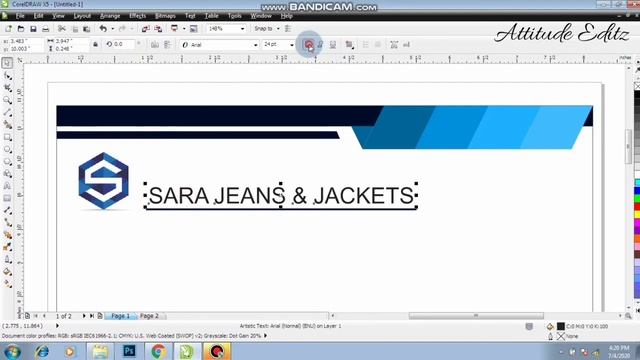Switch to the Page 2 tab
The image size is (640, 360).
[x=149, y=316]
